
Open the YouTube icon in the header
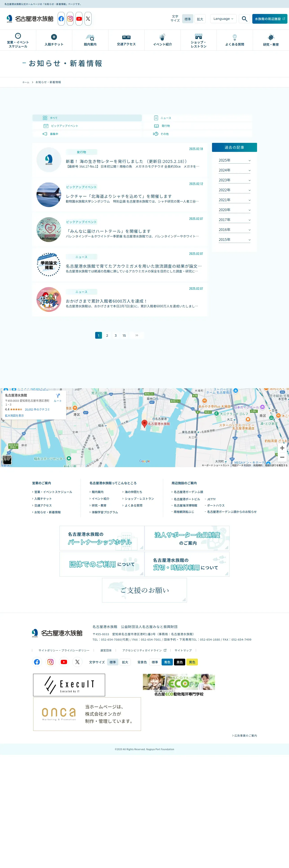coord(79,19)
